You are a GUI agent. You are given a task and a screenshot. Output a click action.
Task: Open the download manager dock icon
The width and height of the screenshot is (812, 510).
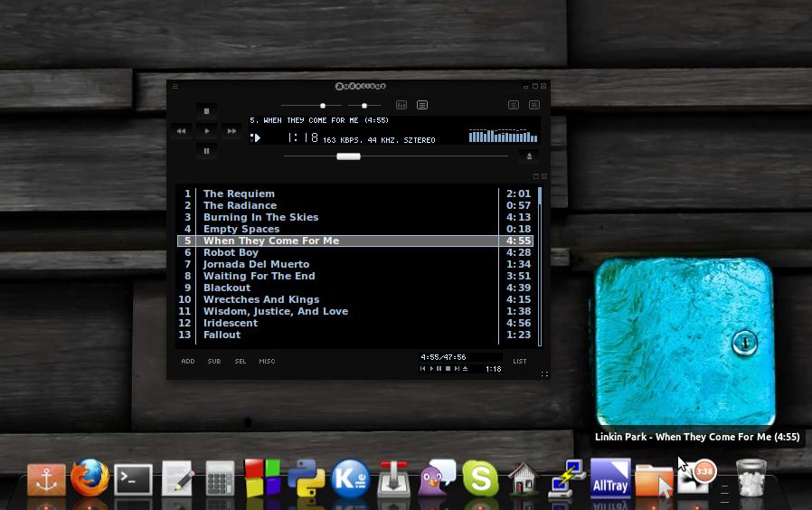click(393, 478)
